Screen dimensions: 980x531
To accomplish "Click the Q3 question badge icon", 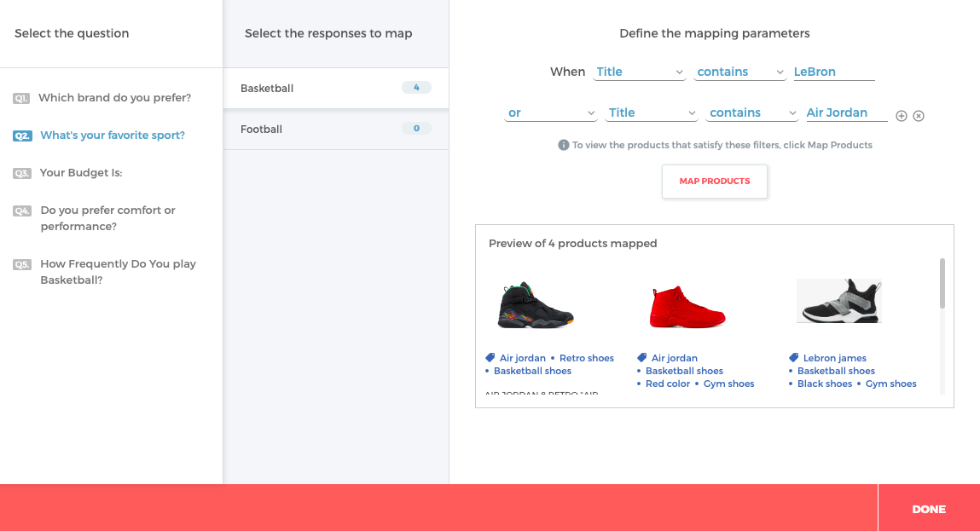I will pos(22,173).
